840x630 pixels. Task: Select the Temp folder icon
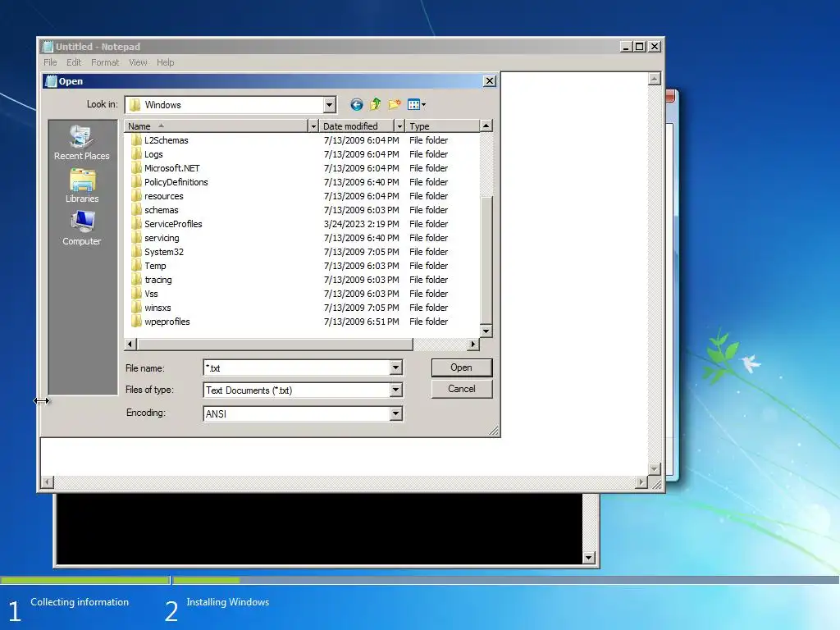tap(136, 266)
